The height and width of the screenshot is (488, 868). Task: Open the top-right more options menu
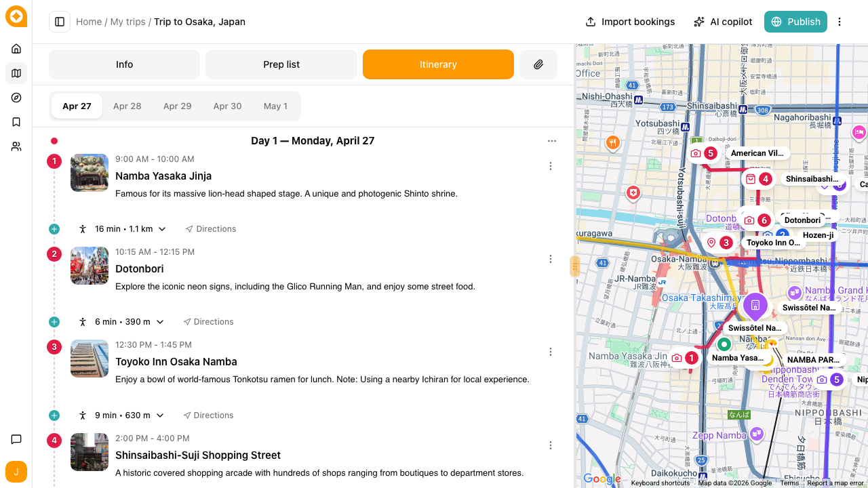pos(840,22)
